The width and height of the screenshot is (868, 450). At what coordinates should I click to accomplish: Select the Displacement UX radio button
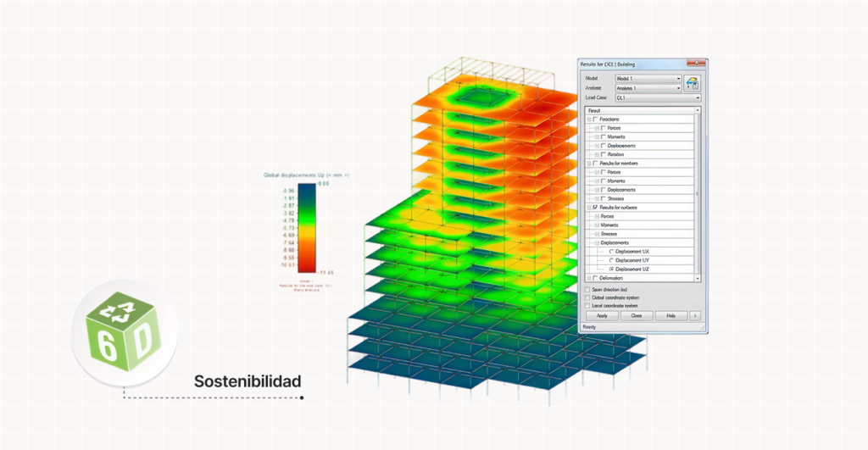click(612, 252)
